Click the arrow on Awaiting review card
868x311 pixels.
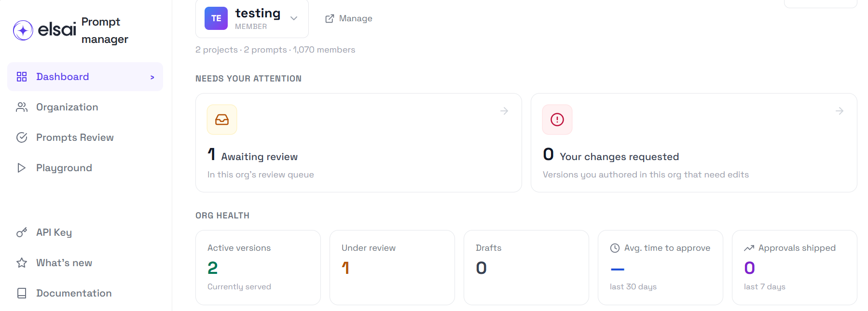point(504,111)
